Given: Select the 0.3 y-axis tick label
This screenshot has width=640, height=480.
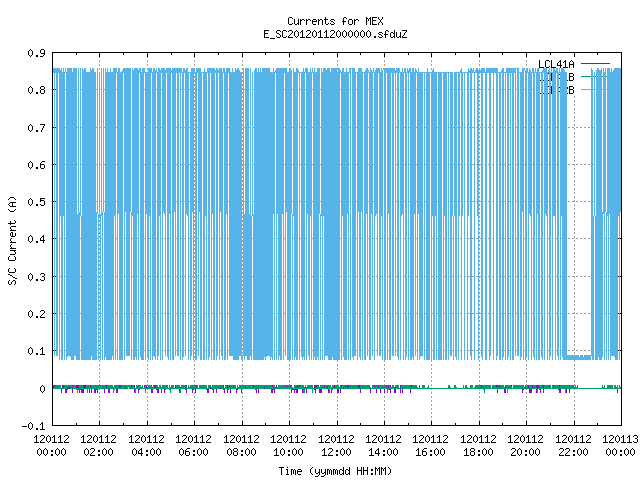Looking at the screenshot, I should tap(36, 277).
